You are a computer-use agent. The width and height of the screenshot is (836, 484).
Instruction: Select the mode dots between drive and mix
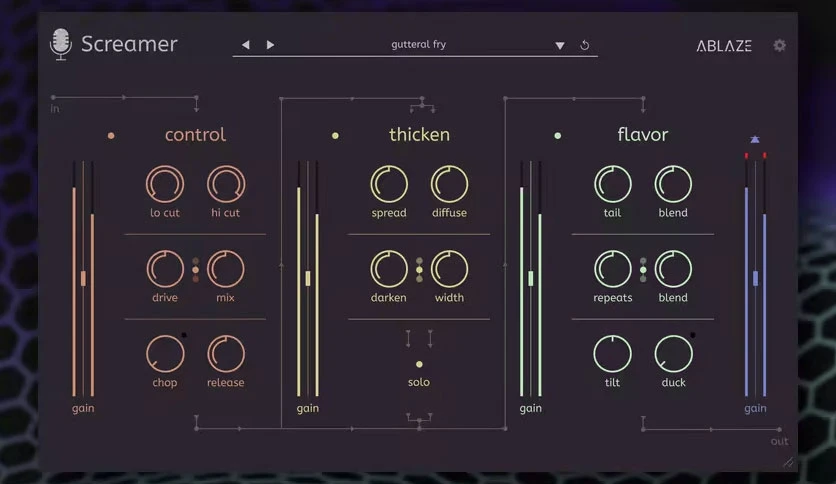click(196, 270)
